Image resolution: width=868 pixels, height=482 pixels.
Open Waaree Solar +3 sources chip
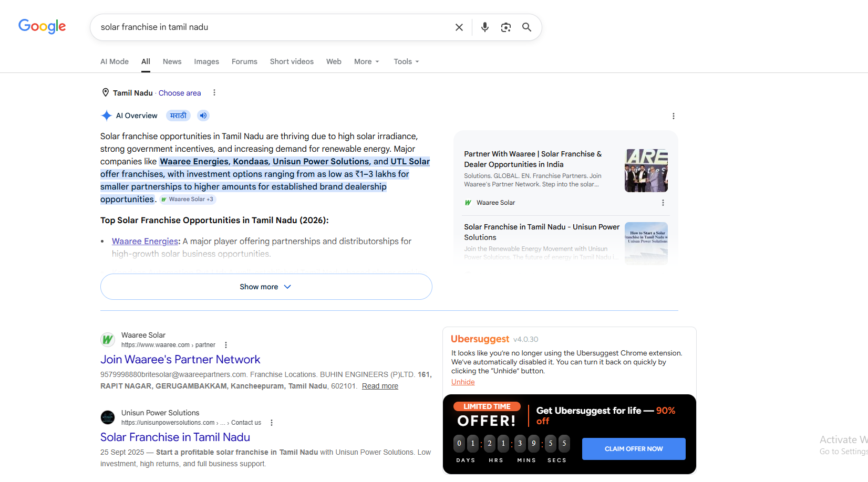pos(188,200)
